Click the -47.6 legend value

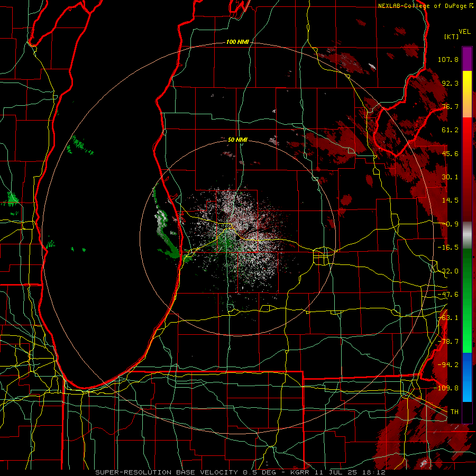(448, 295)
